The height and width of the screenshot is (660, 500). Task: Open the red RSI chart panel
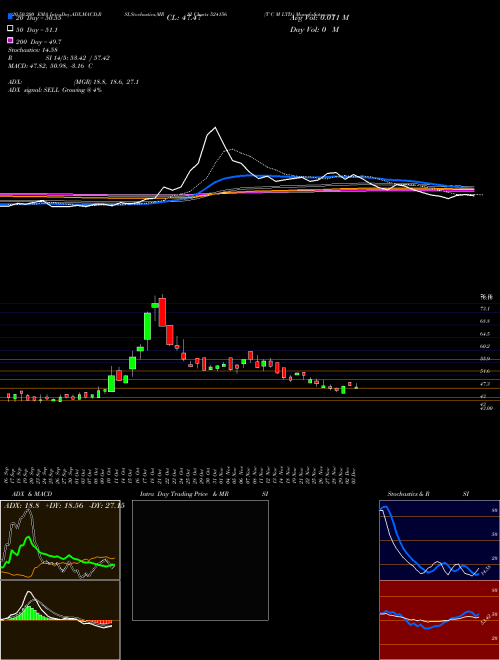point(439,620)
